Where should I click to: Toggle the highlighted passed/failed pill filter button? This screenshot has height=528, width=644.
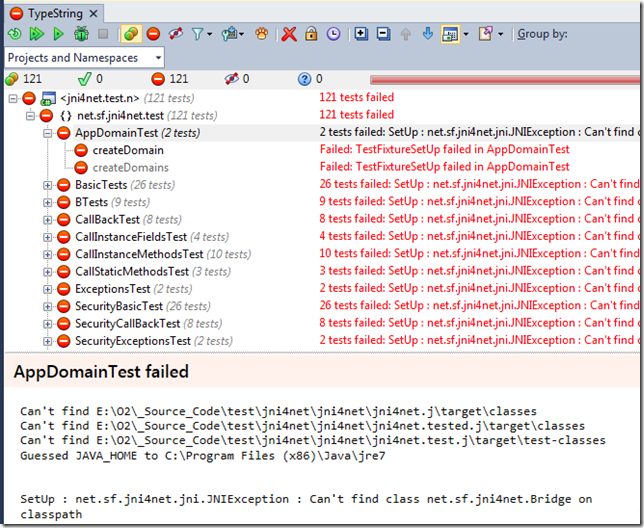coord(130,34)
